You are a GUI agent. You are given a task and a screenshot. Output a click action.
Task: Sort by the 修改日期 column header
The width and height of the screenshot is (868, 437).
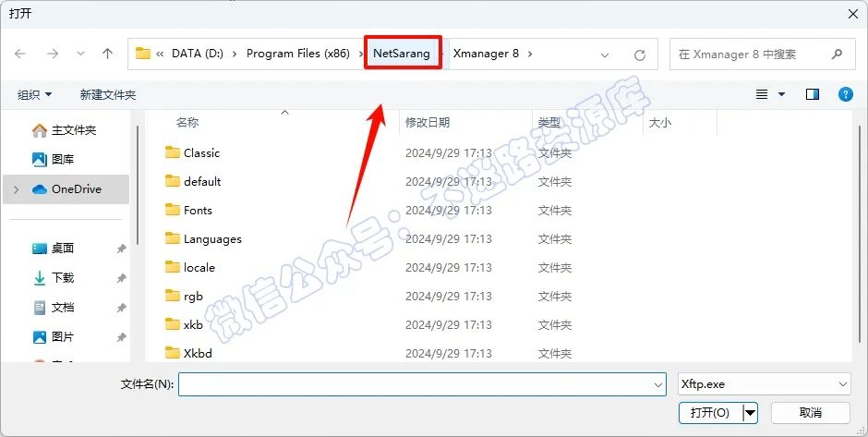click(428, 123)
